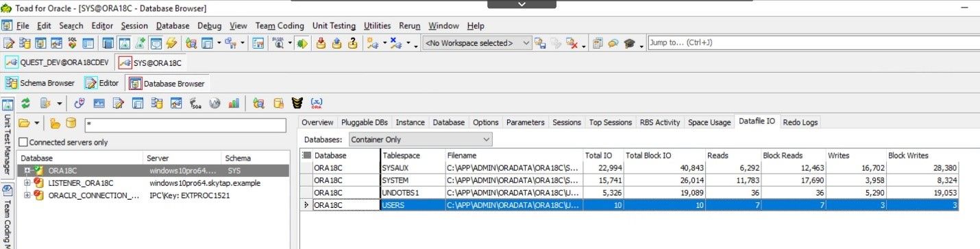Click the (x) ORA parameters icon
Image resolution: width=980 pixels, height=249 pixels.
(317, 103)
